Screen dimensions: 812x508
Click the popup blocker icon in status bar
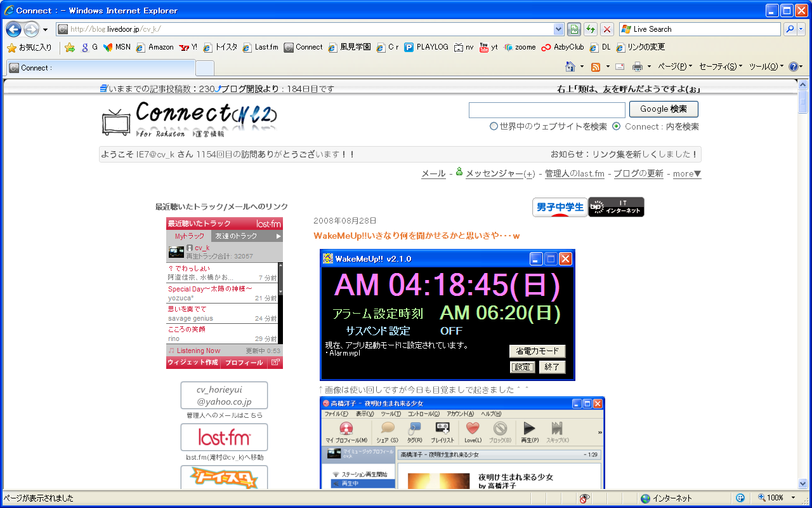584,498
